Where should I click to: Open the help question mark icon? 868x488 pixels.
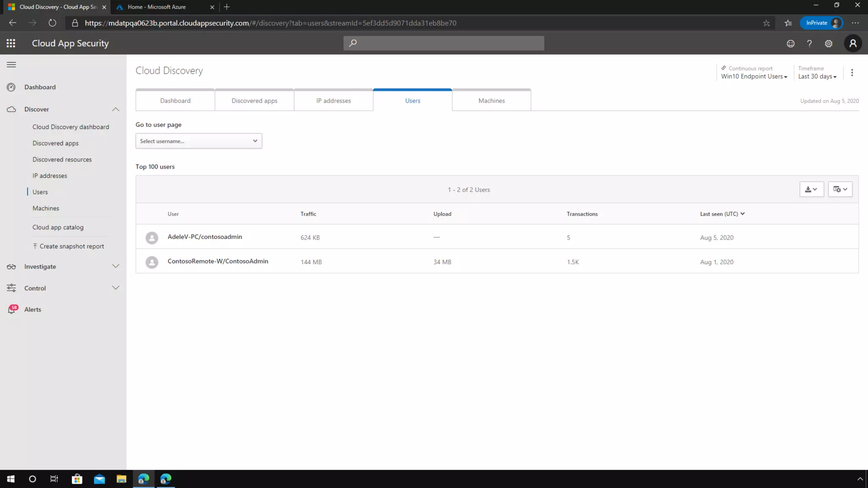(x=810, y=43)
